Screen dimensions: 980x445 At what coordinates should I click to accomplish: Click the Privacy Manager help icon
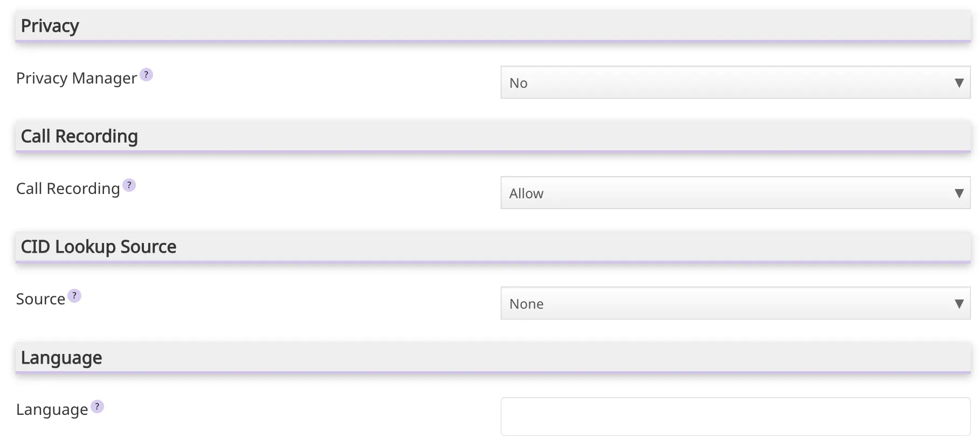pyautogui.click(x=146, y=75)
